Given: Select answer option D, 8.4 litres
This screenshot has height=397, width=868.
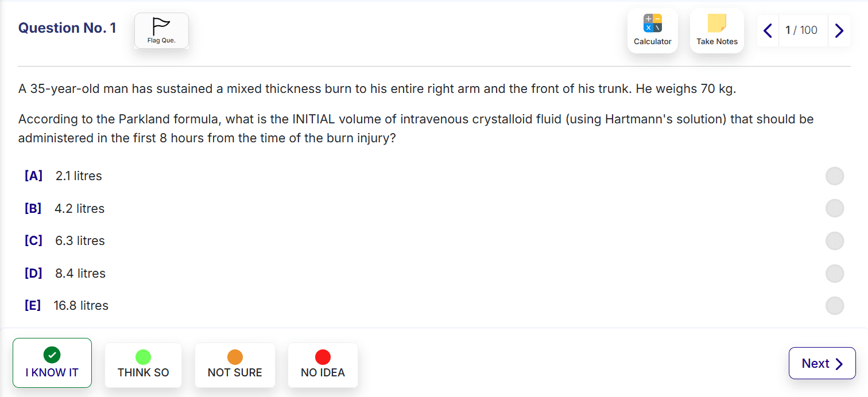Looking at the screenshot, I should pyautogui.click(x=835, y=274).
